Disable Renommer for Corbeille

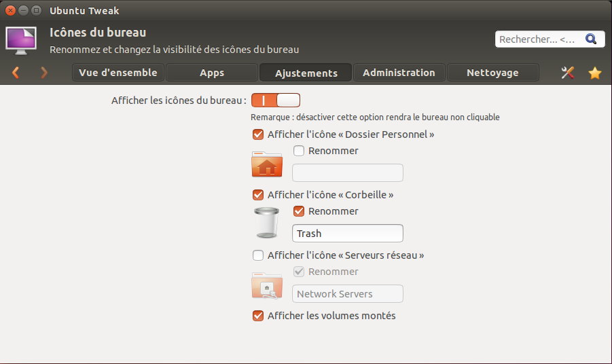[x=299, y=211]
